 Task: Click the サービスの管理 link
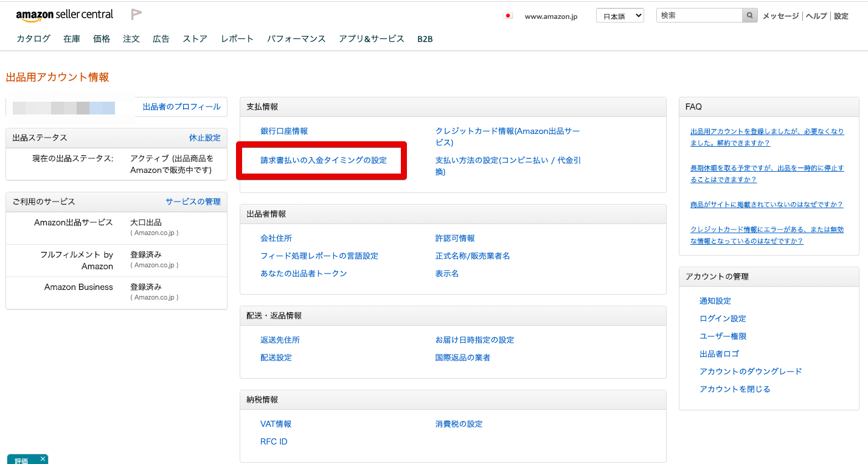(193, 201)
